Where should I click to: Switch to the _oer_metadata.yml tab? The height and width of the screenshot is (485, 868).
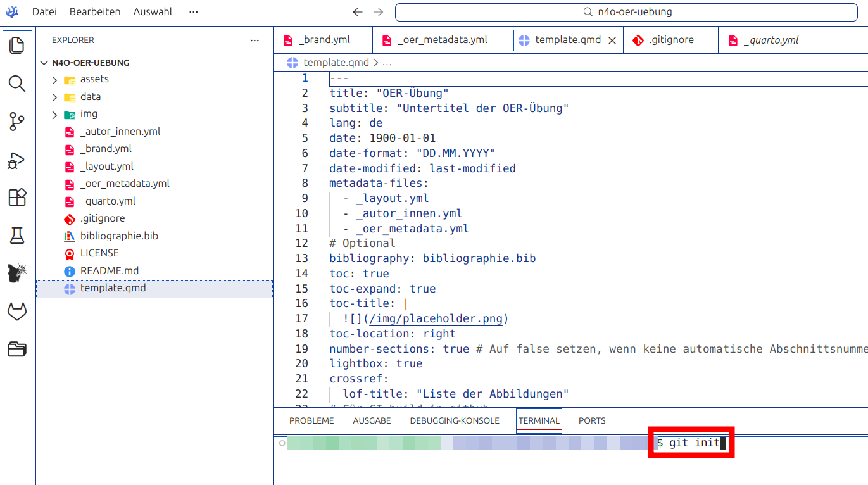click(443, 40)
